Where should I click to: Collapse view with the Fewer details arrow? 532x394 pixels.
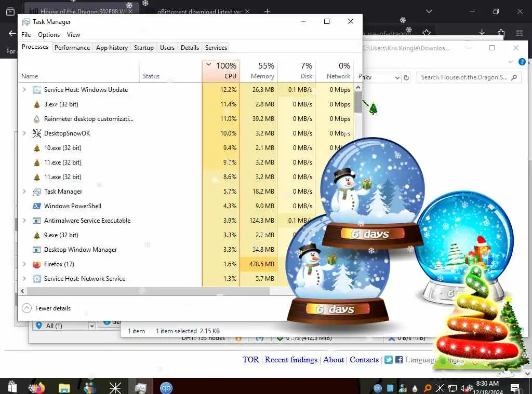pos(26,308)
